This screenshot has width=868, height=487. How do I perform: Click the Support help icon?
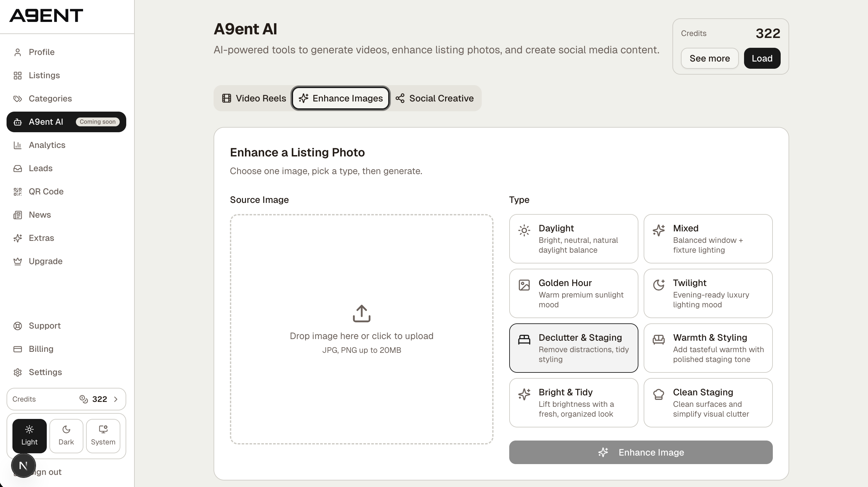click(18, 325)
